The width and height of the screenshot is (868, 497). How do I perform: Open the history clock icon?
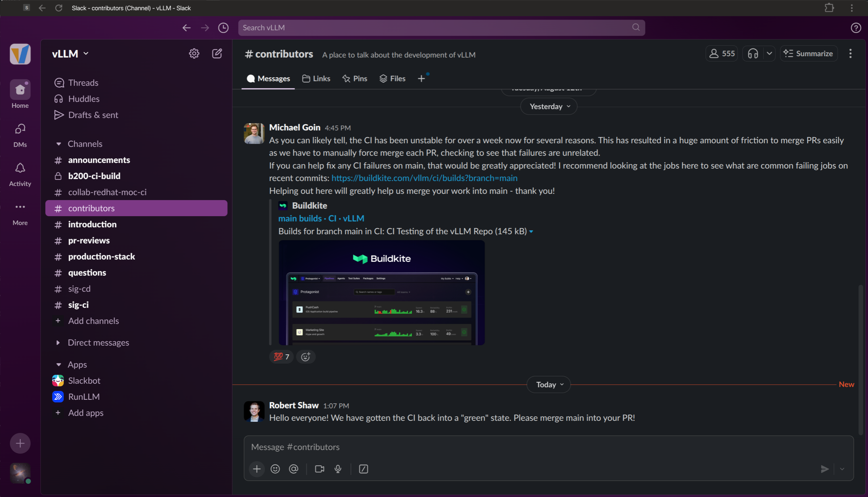point(223,28)
